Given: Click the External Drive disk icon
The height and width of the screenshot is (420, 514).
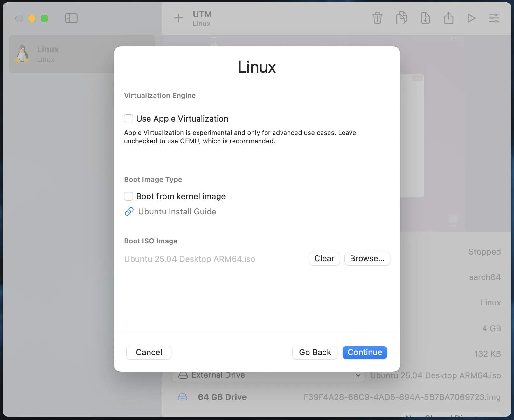Looking at the screenshot, I should tap(183, 375).
